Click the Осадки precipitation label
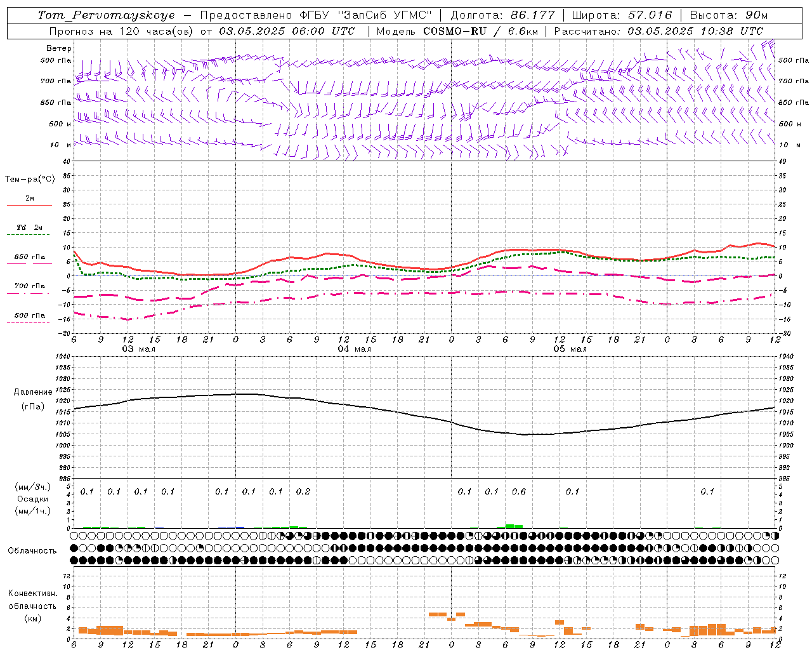 pos(33,499)
